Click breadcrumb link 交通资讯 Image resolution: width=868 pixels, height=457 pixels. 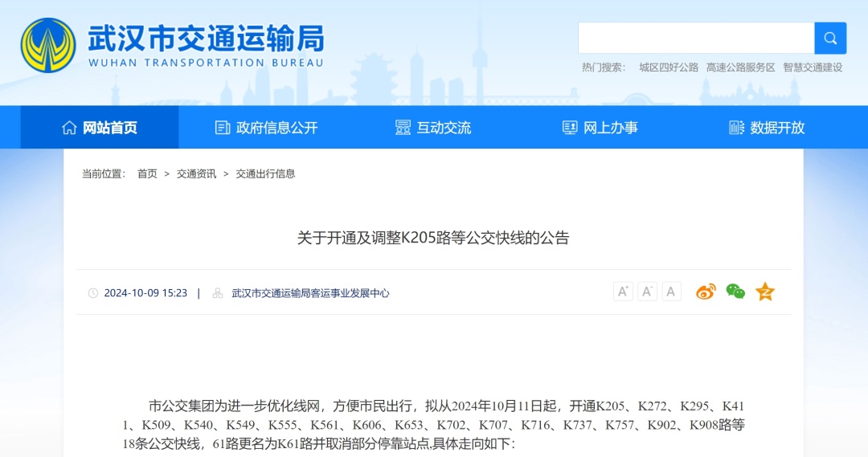197,173
